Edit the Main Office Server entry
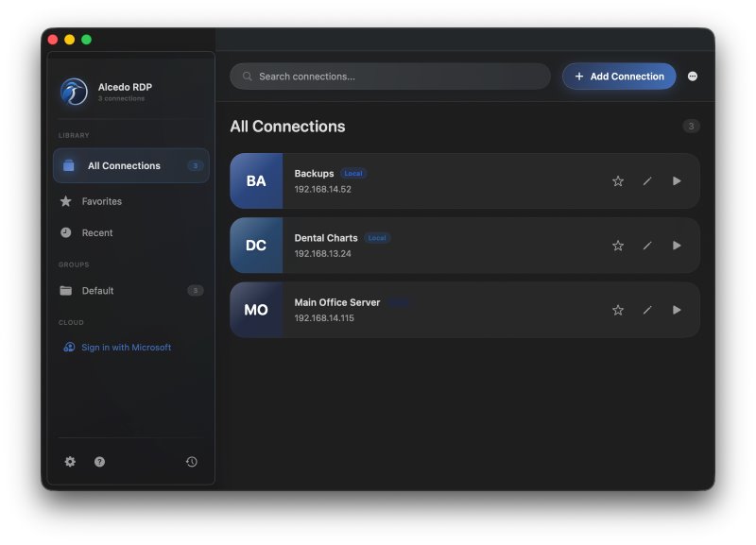 click(647, 310)
